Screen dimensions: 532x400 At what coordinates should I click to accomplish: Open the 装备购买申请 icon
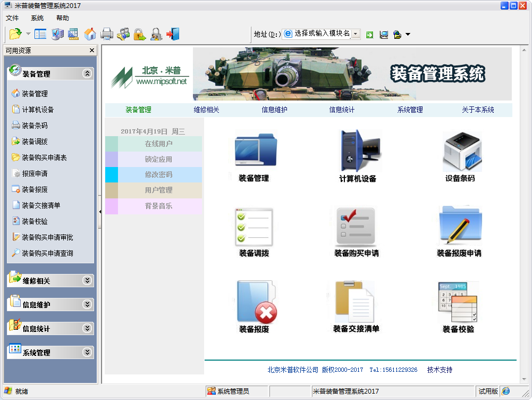[x=356, y=227]
